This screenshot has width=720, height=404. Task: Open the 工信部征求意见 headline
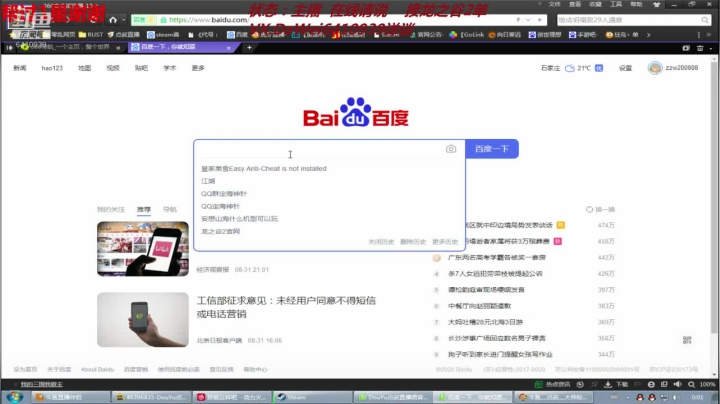click(x=286, y=307)
